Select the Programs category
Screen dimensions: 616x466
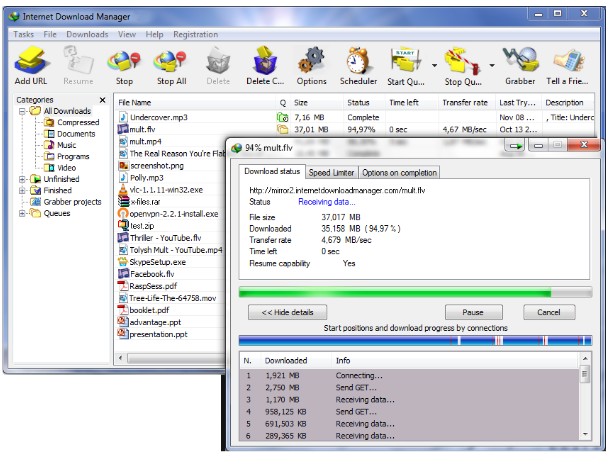(x=67, y=156)
